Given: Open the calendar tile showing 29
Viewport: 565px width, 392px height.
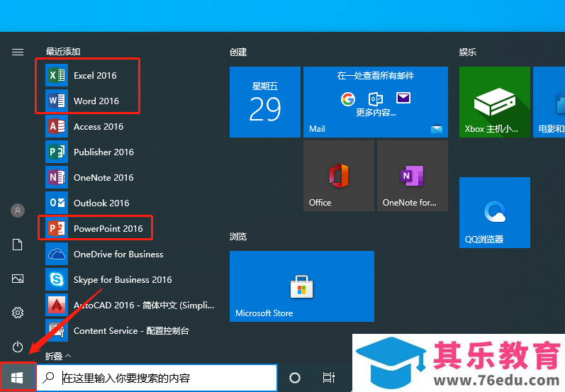Looking at the screenshot, I should pos(265,102).
